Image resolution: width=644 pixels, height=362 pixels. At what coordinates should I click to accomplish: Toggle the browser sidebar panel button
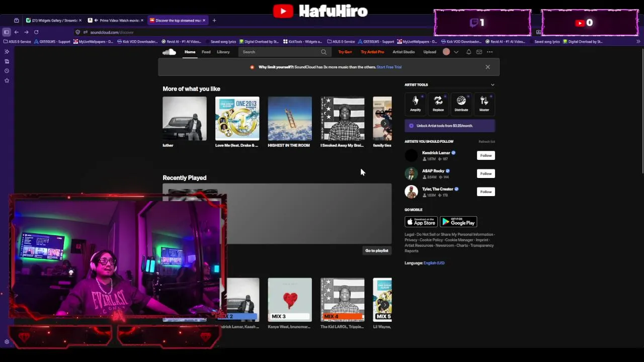7,32
